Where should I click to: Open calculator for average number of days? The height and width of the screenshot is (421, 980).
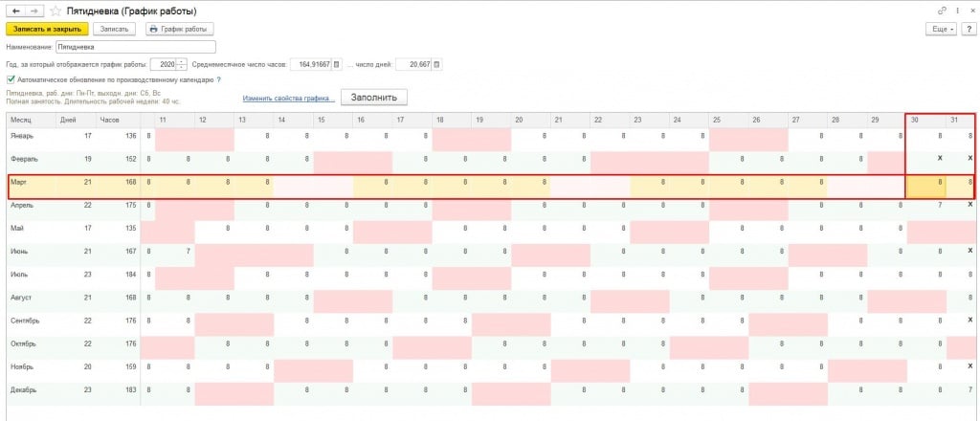click(x=437, y=64)
